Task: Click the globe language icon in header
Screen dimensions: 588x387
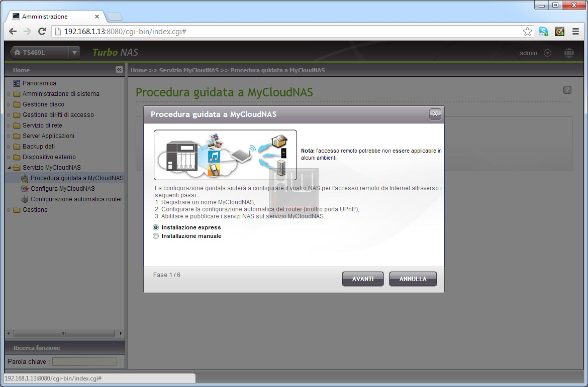Action: point(569,53)
